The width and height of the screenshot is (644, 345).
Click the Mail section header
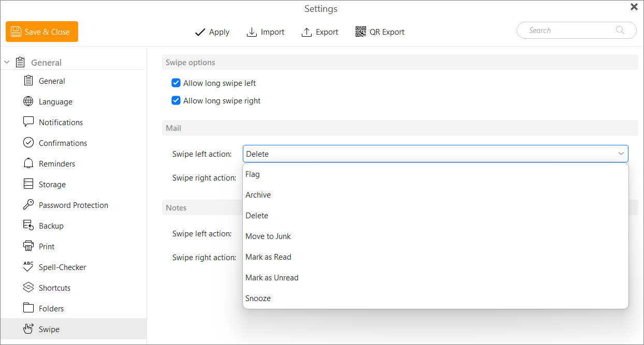tap(400, 128)
